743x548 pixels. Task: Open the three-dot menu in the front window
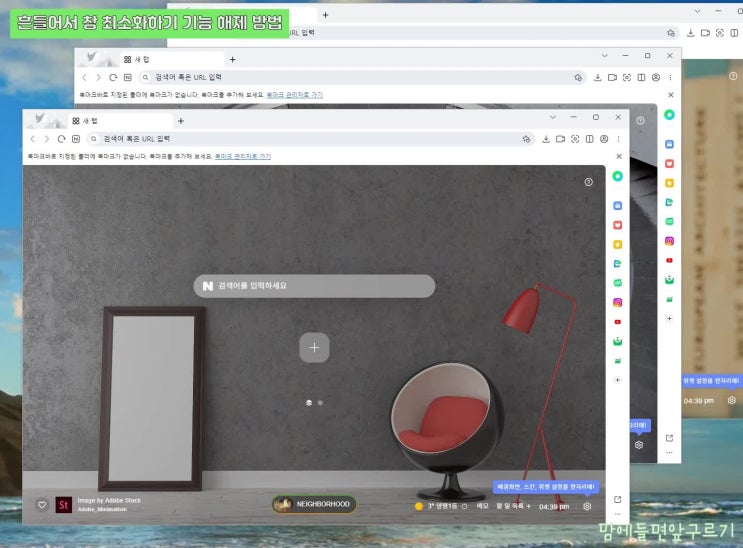[618, 139]
